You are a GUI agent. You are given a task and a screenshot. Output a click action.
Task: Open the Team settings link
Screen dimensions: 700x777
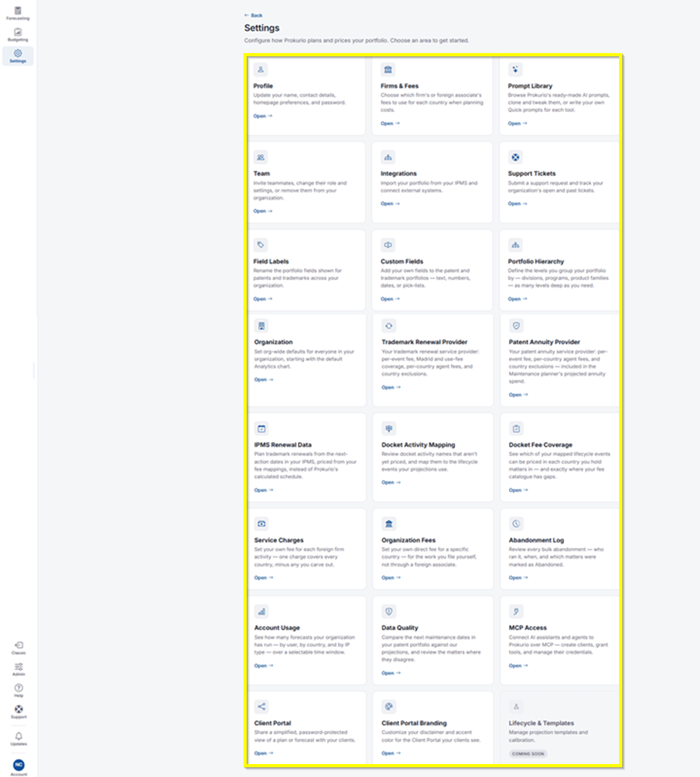263,211
